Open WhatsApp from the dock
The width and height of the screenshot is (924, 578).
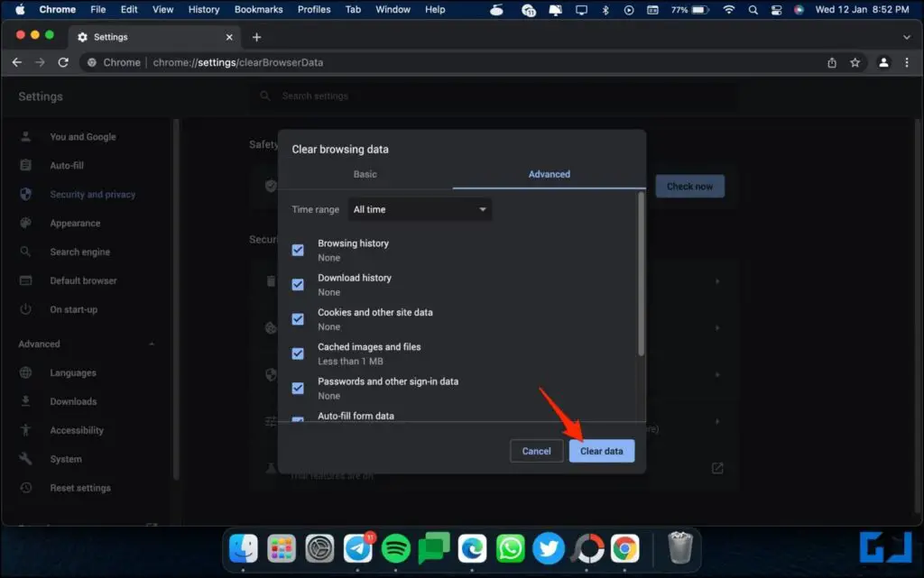(x=511, y=548)
